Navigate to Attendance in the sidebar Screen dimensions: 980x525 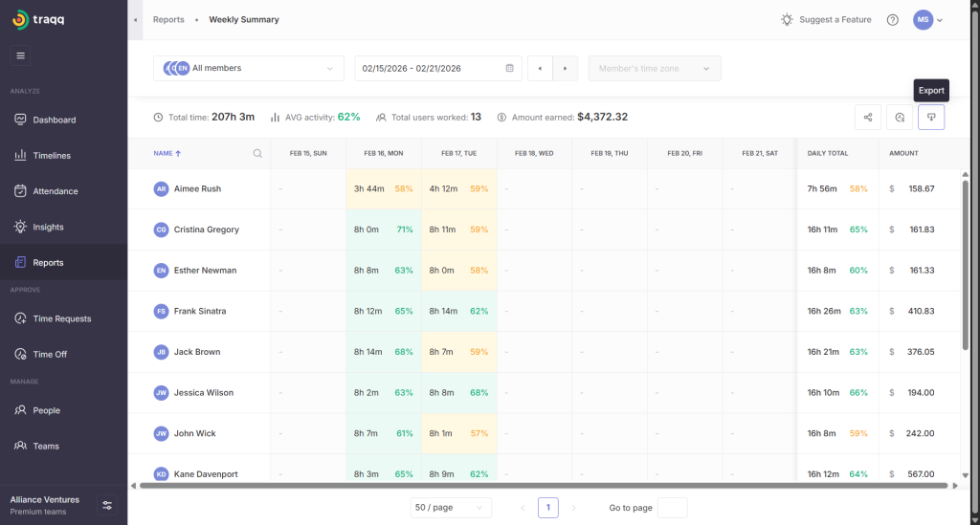point(55,191)
